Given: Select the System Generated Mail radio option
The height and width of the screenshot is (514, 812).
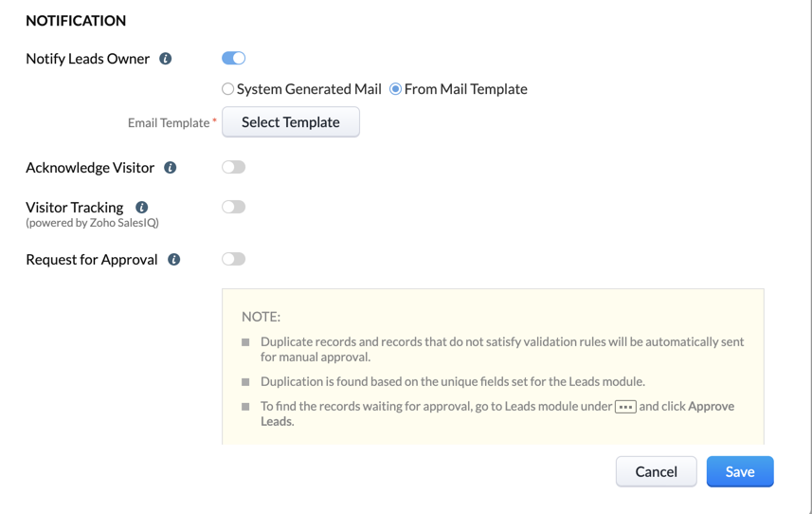Looking at the screenshot, I should coord(228,89).
